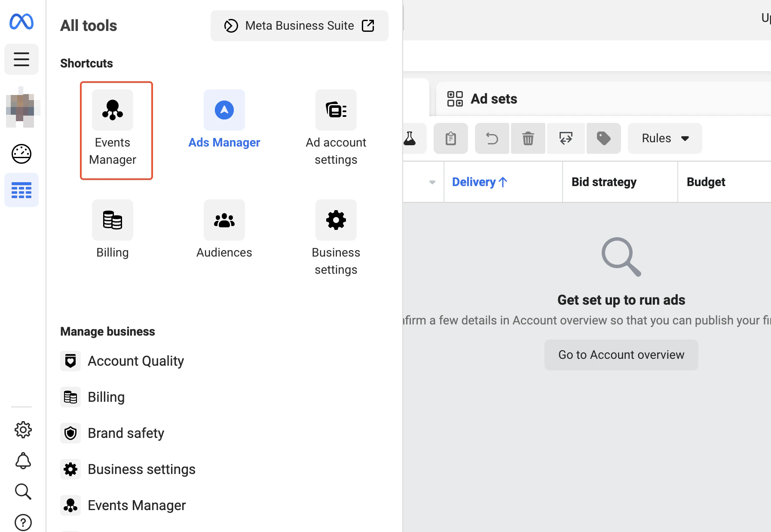This screenshot has height=532, width=771.
Task: Switch to the Ad sets tab
Action: 482,99
